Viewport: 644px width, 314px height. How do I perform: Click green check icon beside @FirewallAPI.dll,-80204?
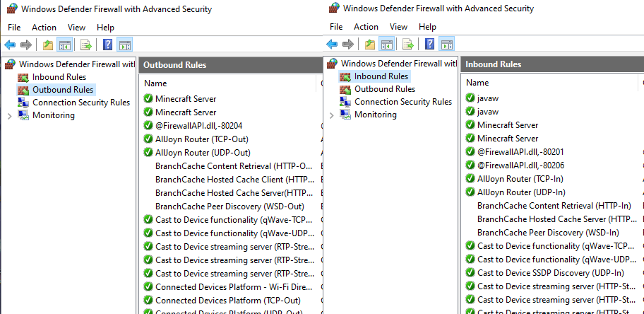click(148, 125)
